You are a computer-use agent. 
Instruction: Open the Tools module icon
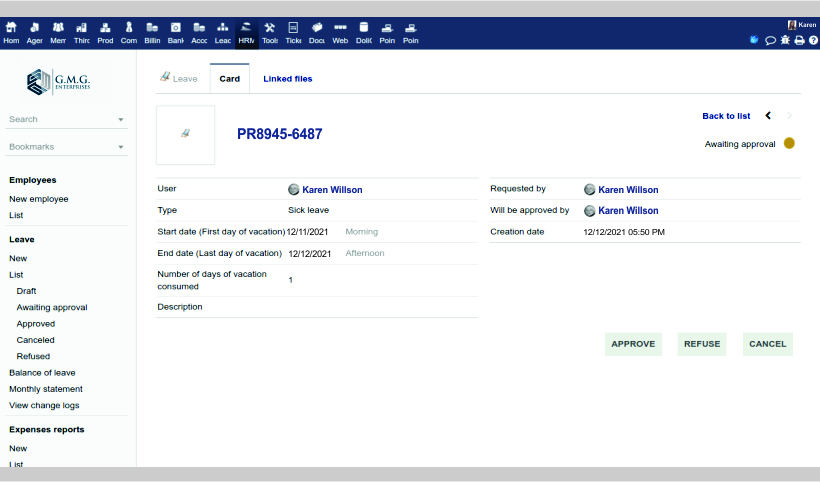click(269, 33)
